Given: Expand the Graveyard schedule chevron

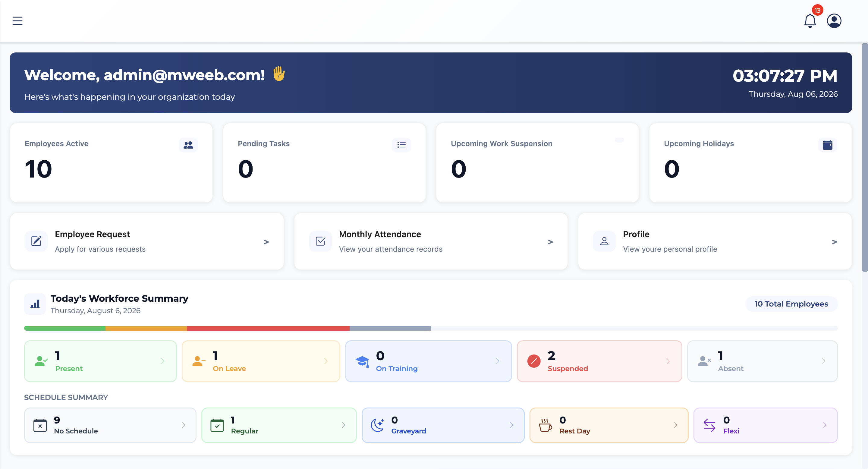Looking at the screenshot, I should [511, 425].
